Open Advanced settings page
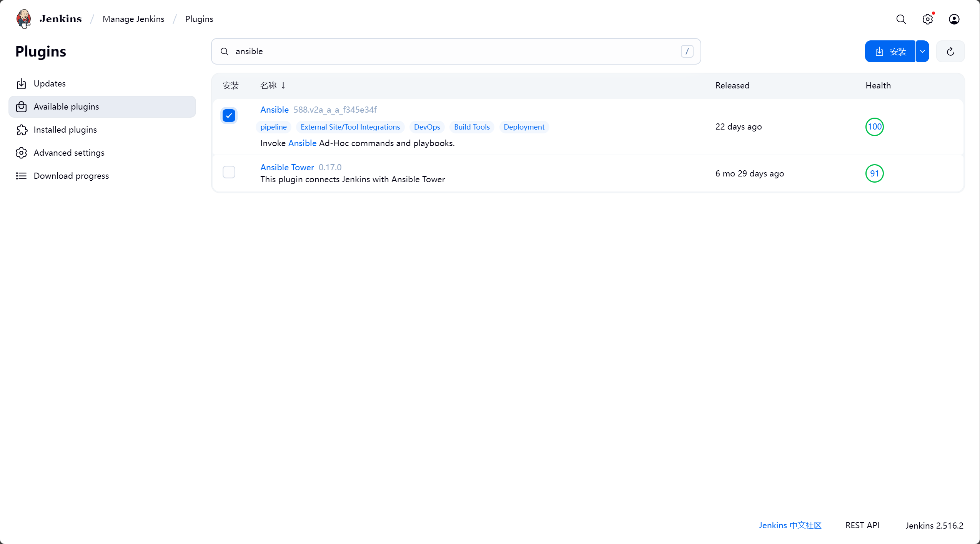This screenshot has width=980, height=544. (102, 153)
